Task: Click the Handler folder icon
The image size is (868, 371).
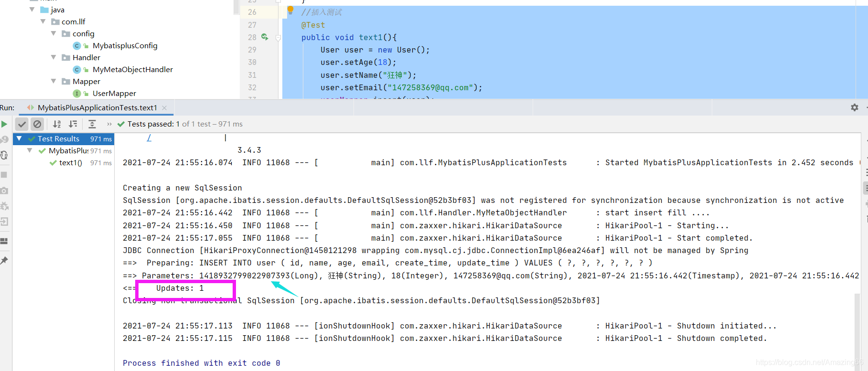Action: click(x=66, y=58)
